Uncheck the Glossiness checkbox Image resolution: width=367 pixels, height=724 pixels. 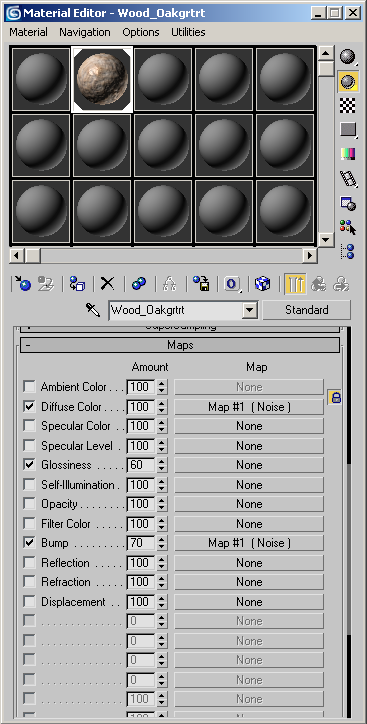pyautogui.click(x=30, y=465)
